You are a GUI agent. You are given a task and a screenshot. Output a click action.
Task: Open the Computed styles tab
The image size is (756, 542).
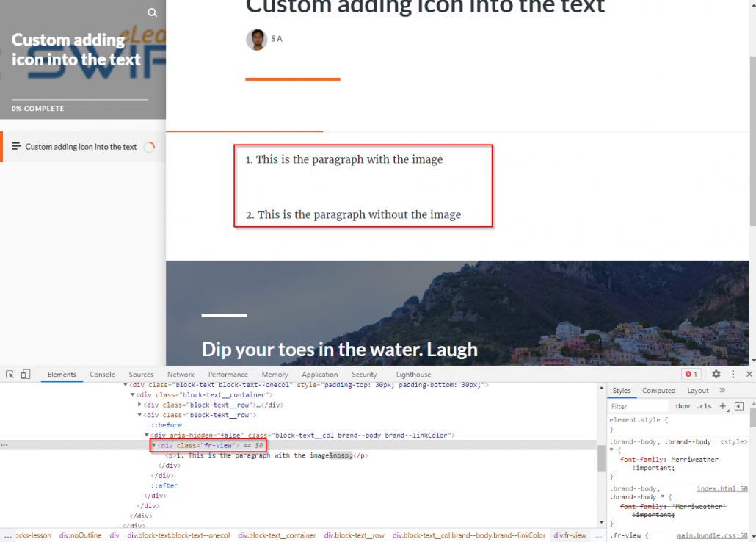coord(659,390)
